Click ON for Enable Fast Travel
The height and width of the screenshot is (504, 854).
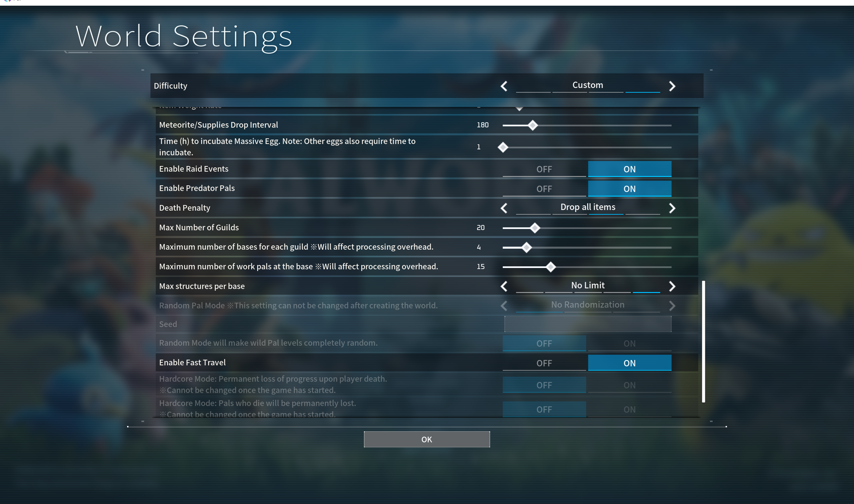tap(629, 363)
